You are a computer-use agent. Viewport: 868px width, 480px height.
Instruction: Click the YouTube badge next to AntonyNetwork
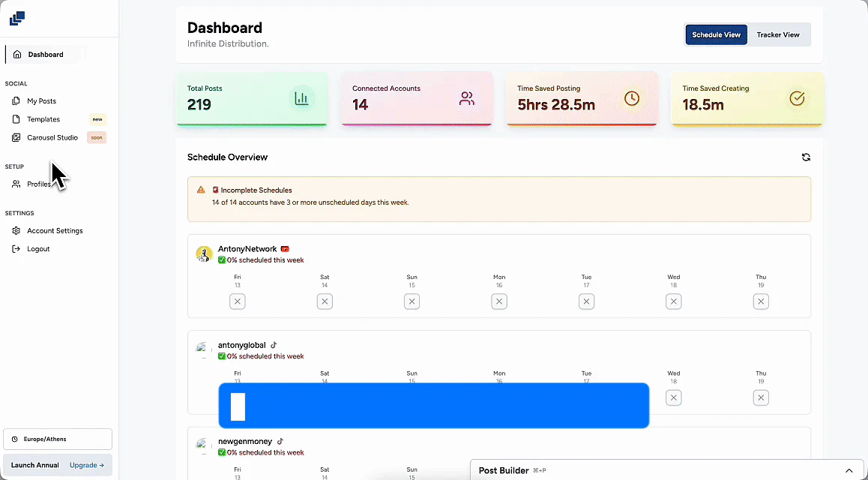coord(285,248)
